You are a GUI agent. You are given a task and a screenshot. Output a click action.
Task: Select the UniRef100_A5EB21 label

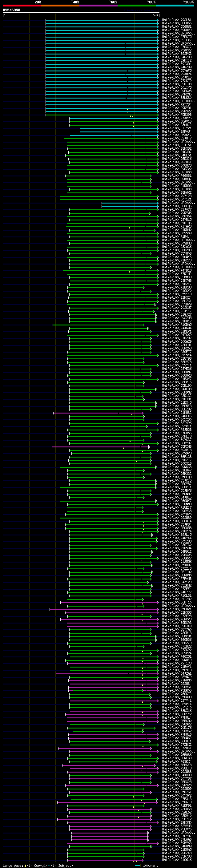pyautogui.click(x=177, y=609)
